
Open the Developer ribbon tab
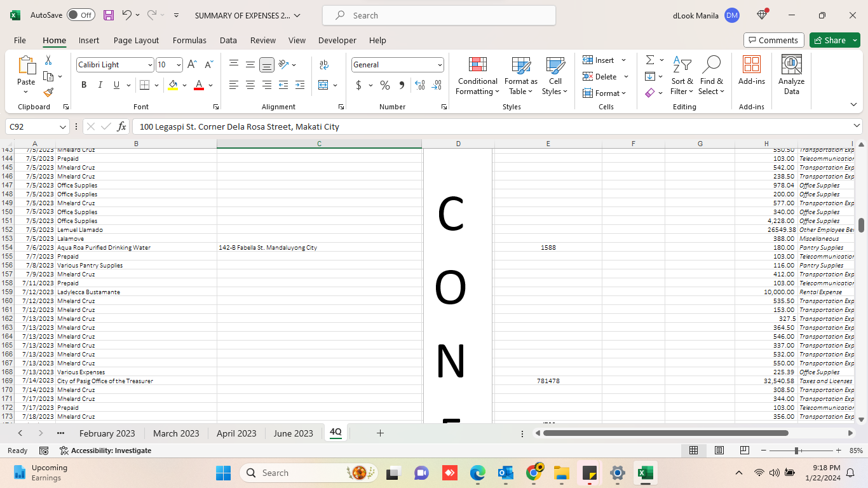[337, 40]
